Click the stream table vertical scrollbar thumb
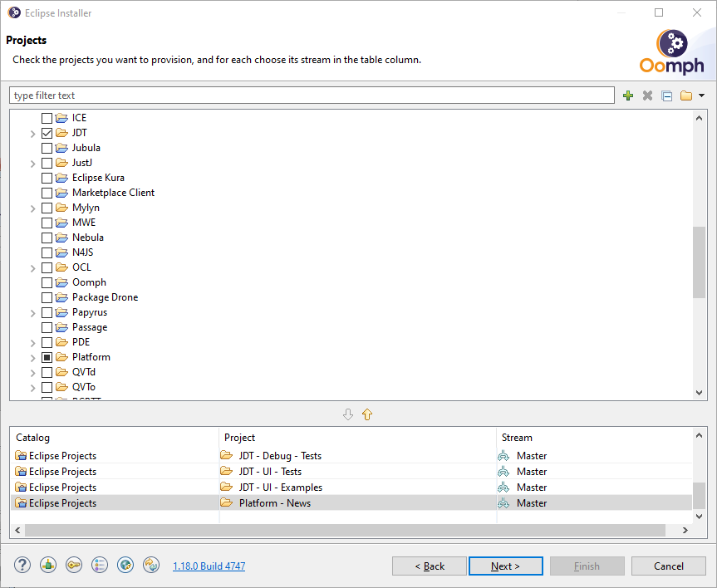This screenshot has height=588, width=717. pyautogui.click(x=700, y=496)
